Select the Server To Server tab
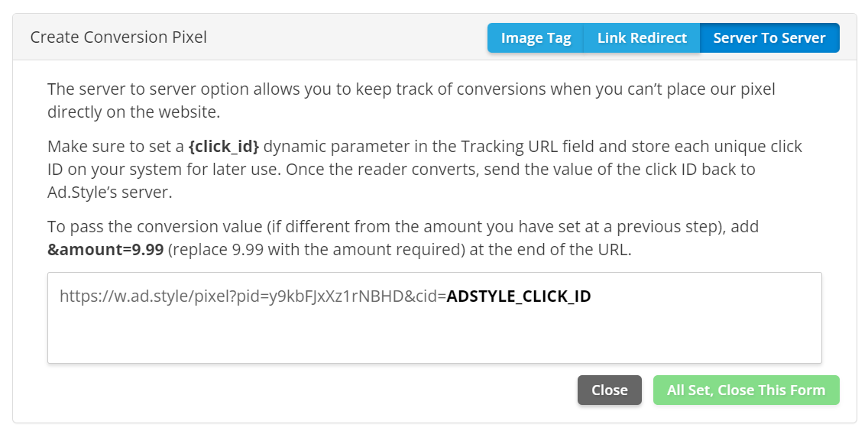The width and height of the screenshot is (868, 434). coord(769,38)
